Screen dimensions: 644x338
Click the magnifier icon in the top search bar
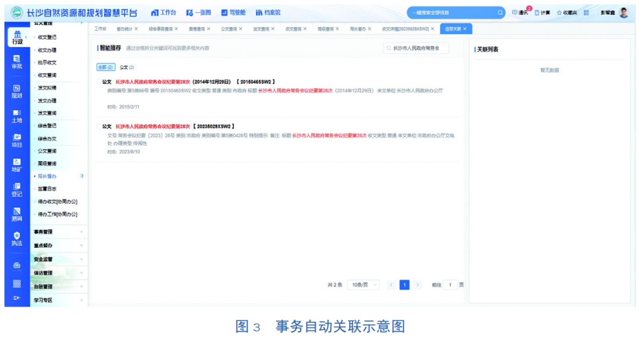pos(500,13)
